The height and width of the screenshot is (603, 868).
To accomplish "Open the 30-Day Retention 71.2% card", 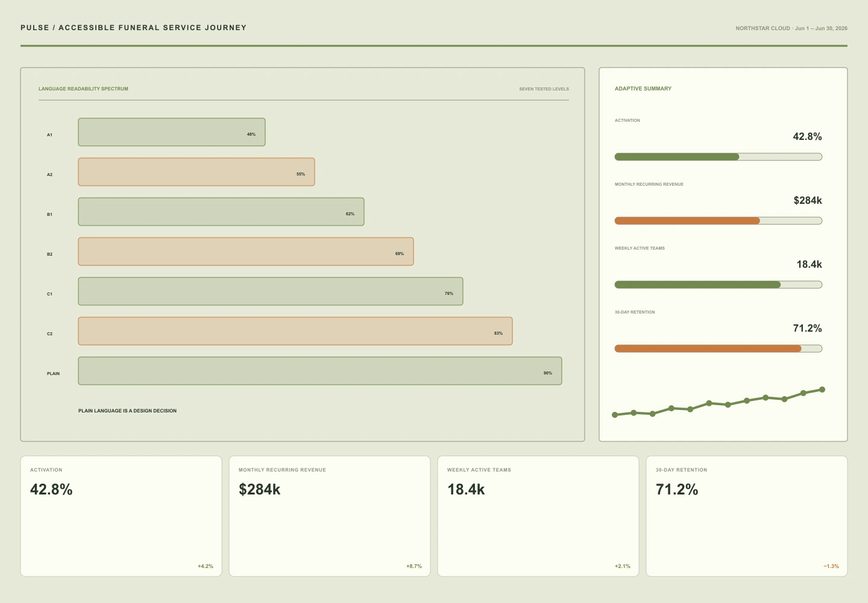I will (747, 516).
